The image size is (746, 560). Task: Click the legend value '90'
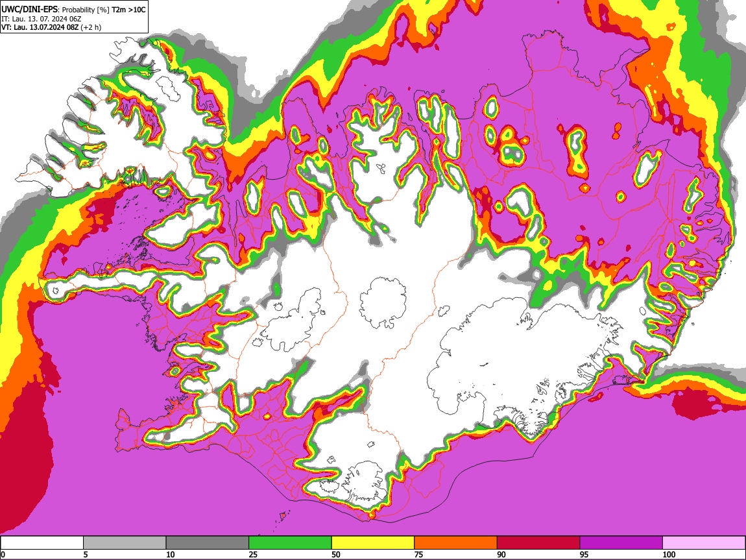pyautogui.click(x=501, y=554)
